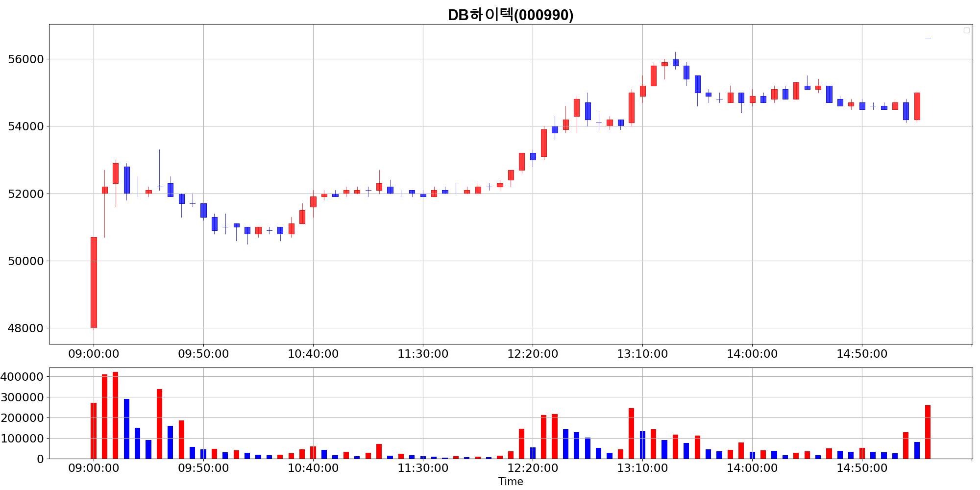Click the final red volume bar at session end
The width and height of the screenshot is (980, 490).
click(x=928, y=432)
